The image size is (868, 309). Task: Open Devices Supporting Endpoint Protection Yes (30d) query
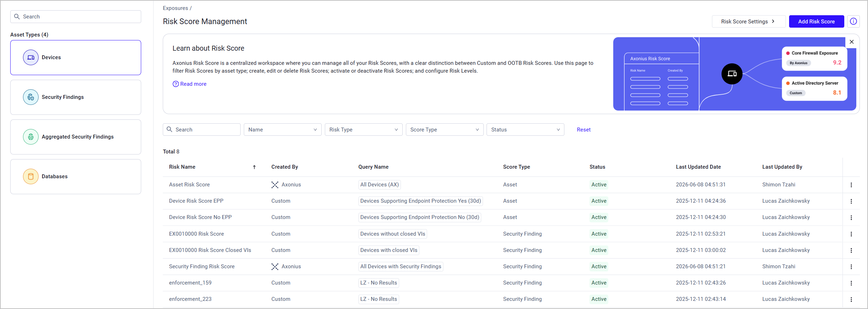(x=421, y=201)
